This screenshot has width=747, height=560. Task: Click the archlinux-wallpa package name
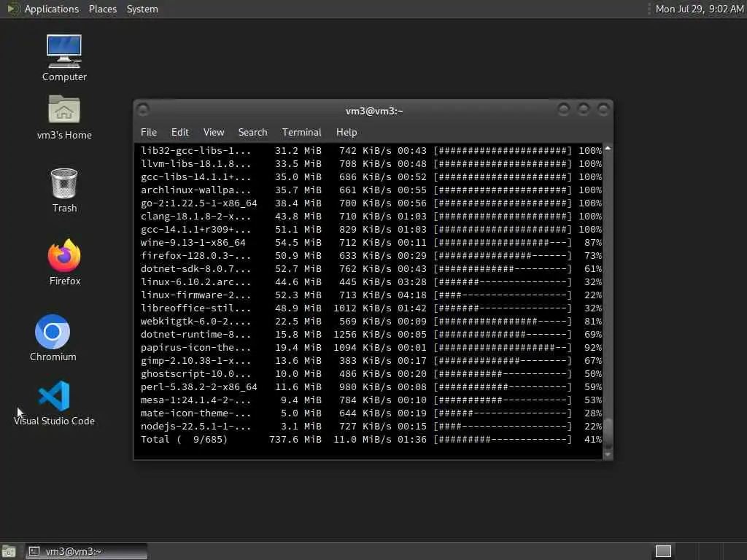point(196,190)
